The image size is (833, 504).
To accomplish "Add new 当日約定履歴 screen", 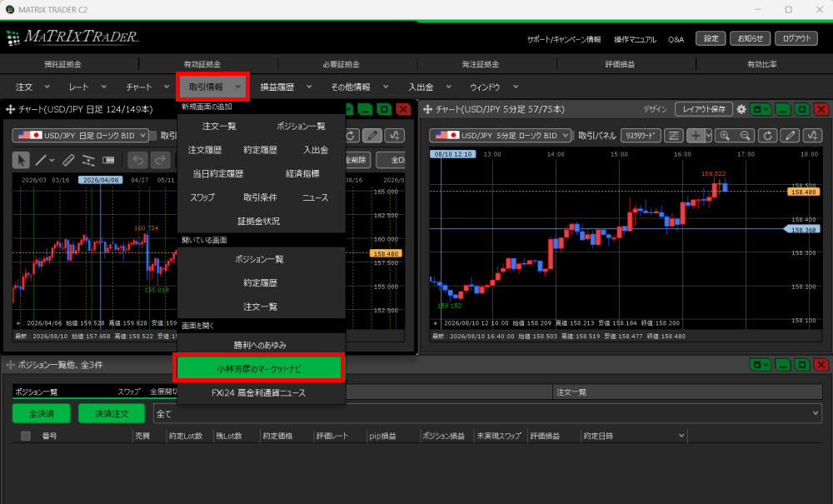I will pyautogui.click(x=217, y=173).
